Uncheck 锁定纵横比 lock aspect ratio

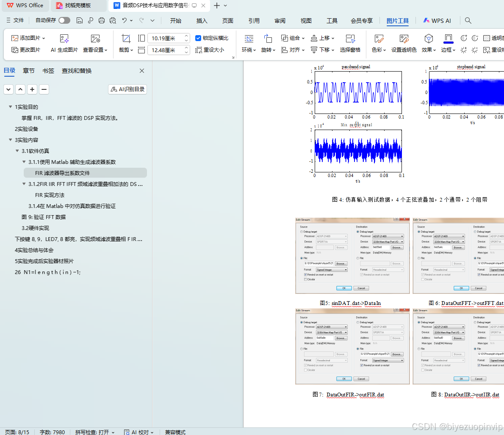pyautogui.click(x=198, y=38)
